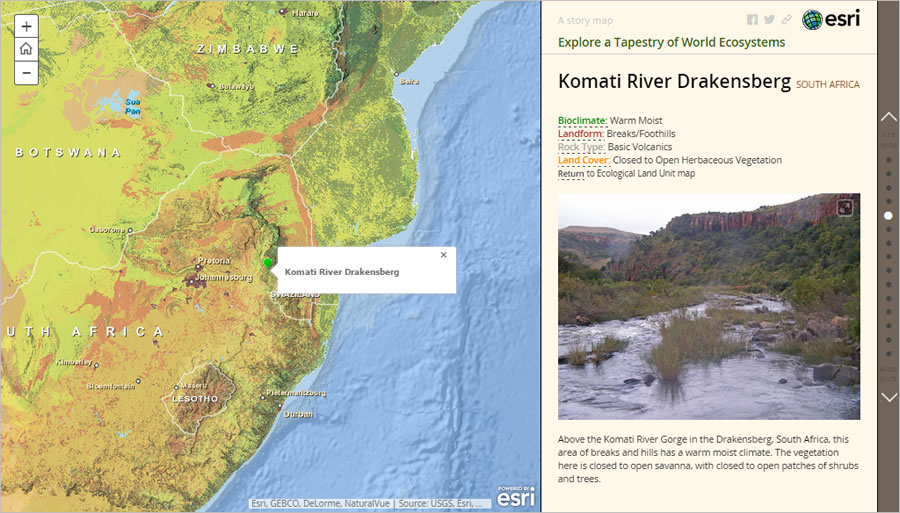Click the map home extent button
Screen dimensions: 900x513
[x=26, y=49]
